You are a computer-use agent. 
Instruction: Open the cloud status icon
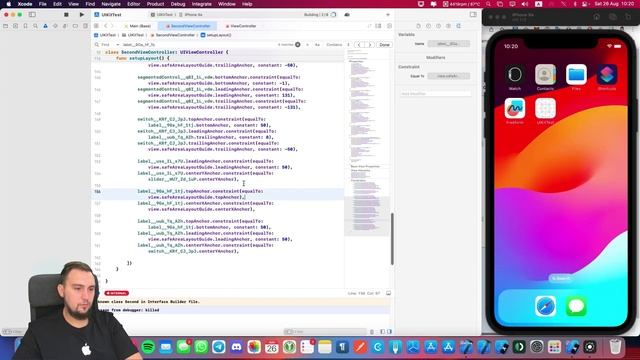point(347,15)
